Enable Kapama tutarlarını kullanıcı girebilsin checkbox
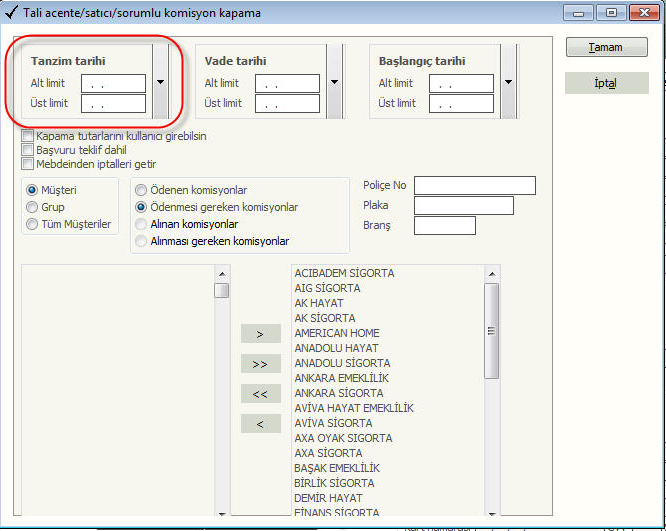Screen dimensions: 666x531 [28, 136]
